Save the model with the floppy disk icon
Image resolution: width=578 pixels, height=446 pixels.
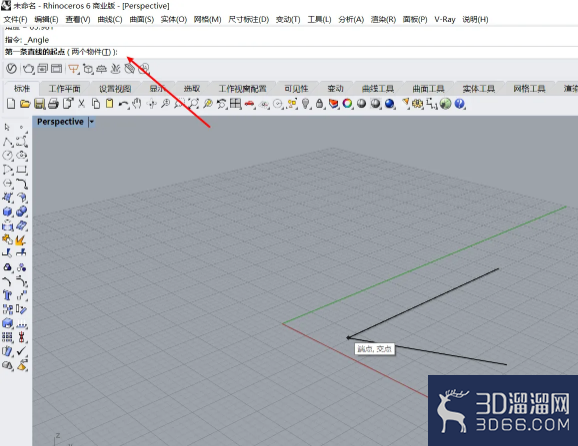[39, 104]
